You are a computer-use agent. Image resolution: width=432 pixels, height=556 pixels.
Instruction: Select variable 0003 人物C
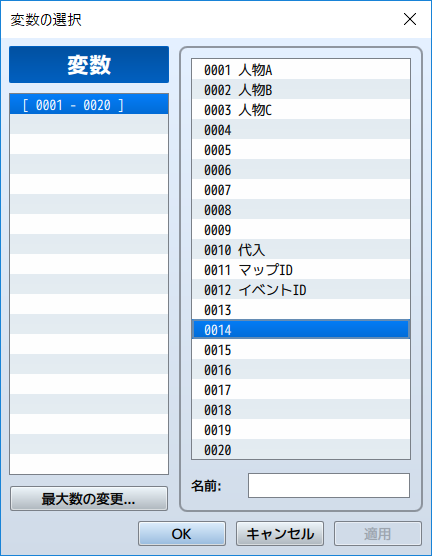[x=301, y=109]
